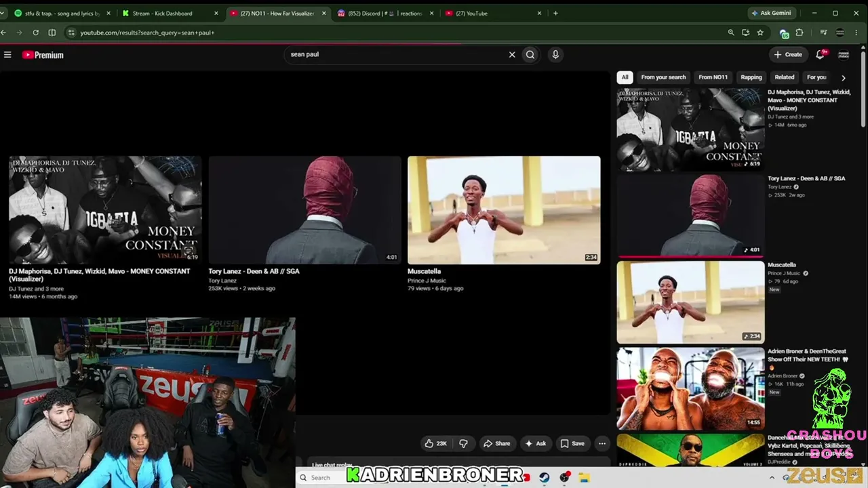Open 'DJ Tunez and 3 more' channel in sidebar
Image resolution: width=868 pixels, height=488 pixels.
pyautogui.click(x=791, y=117)
